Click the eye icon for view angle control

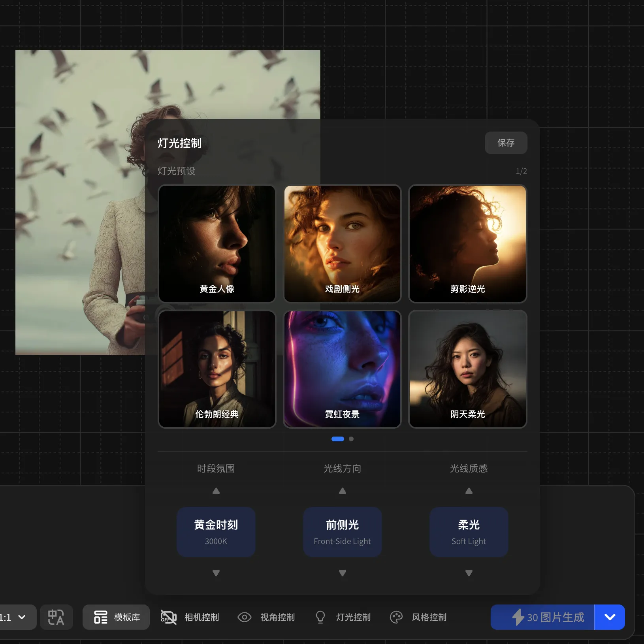(x=245, y=617)
